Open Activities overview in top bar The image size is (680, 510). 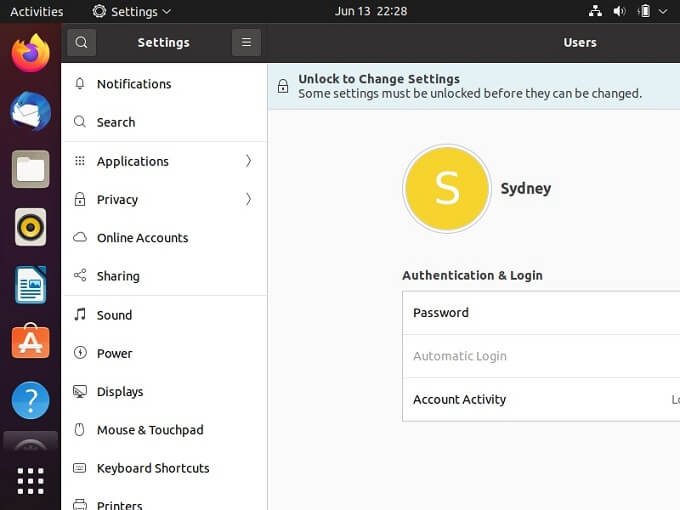(x=36, y=12)
